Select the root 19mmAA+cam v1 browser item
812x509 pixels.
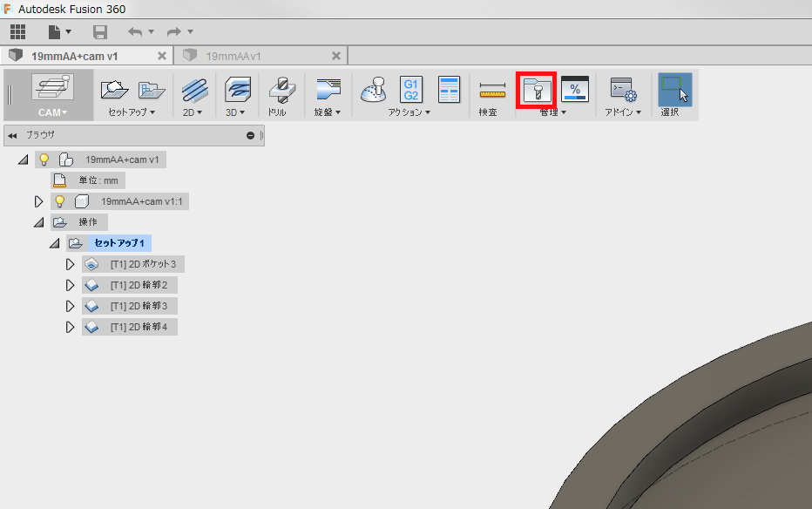122,160
